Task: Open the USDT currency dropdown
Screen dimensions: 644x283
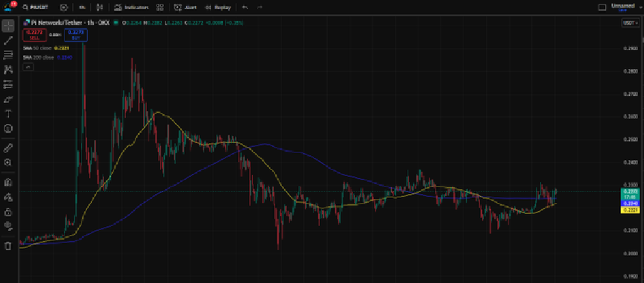Action: pos(630,22)
